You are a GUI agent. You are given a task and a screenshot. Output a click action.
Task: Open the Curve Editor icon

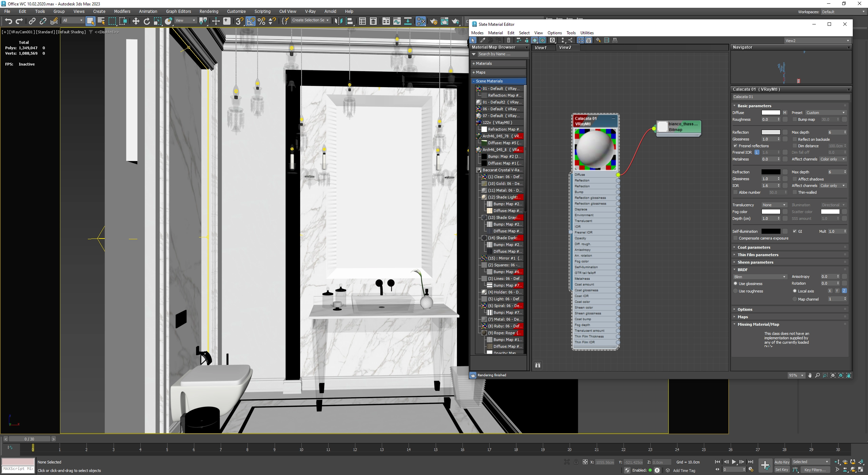click(x=397, y=21)
